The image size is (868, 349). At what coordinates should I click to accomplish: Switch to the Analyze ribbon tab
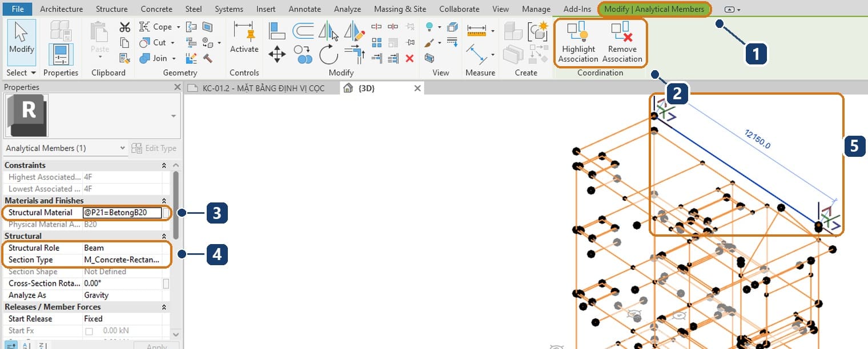(347, 9)
